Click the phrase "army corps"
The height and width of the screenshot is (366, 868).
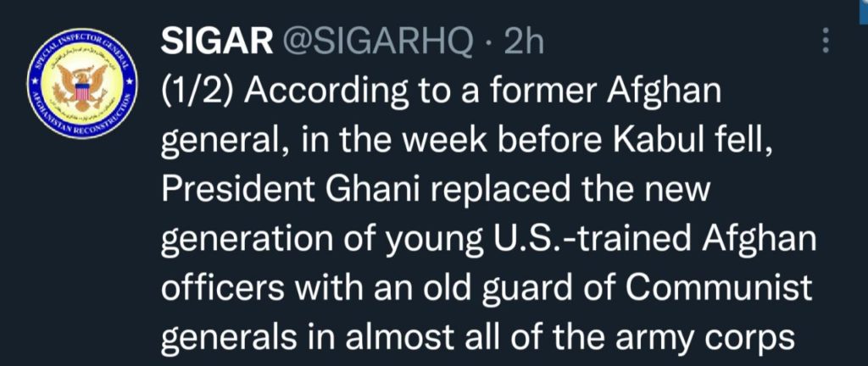pyautogui.click(x=725, y=339)
